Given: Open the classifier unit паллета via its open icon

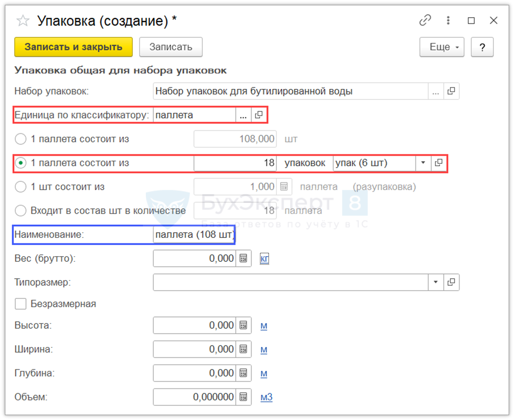Looking at the screenshot, I should click(259, 115).
